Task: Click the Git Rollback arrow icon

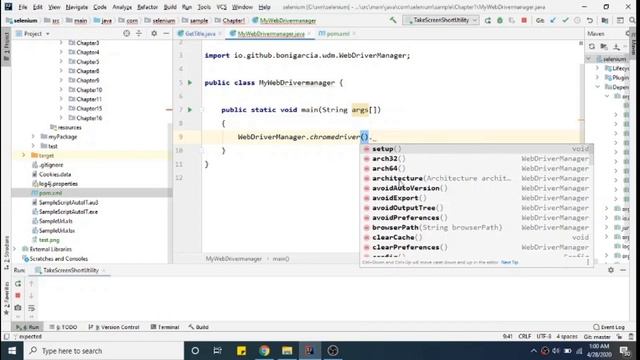Action: tap(590, 20)
